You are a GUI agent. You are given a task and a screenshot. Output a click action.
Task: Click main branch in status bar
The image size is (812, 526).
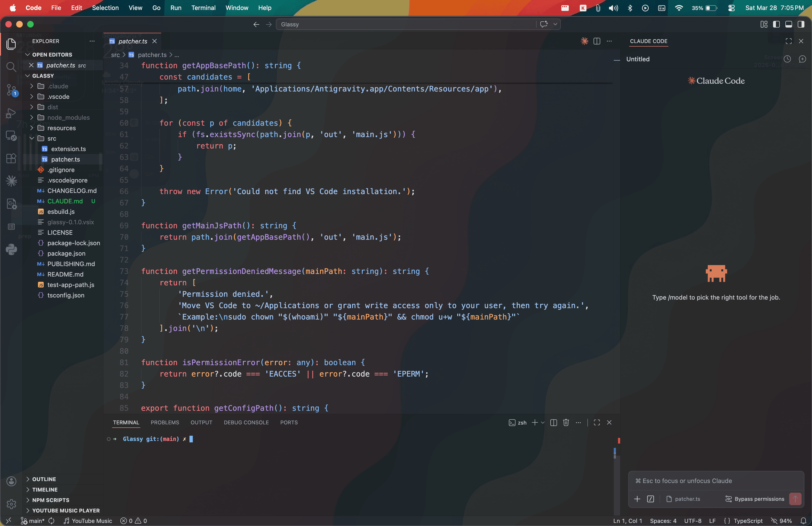pyautogui.click(x=33, y=521)
